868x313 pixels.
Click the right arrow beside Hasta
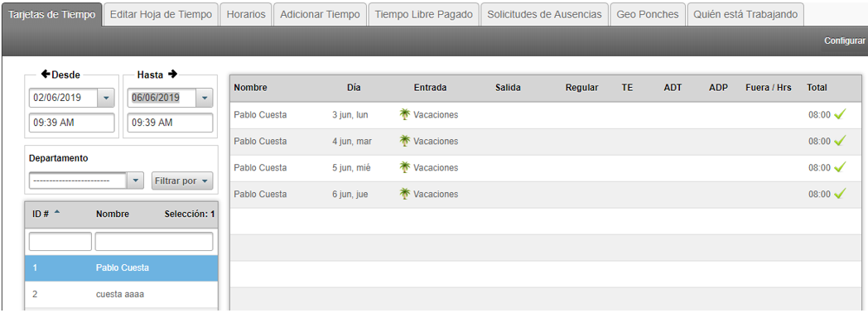173,74
